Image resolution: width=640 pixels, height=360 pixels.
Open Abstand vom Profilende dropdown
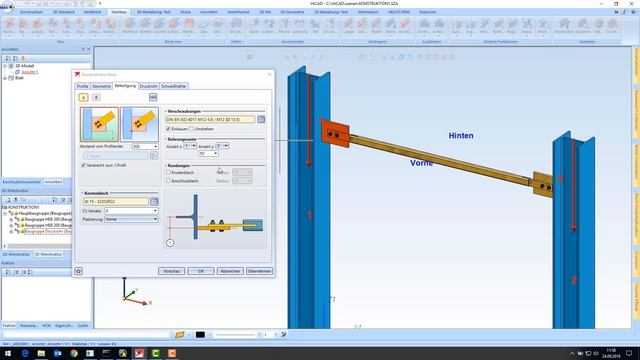coord(155,146)
